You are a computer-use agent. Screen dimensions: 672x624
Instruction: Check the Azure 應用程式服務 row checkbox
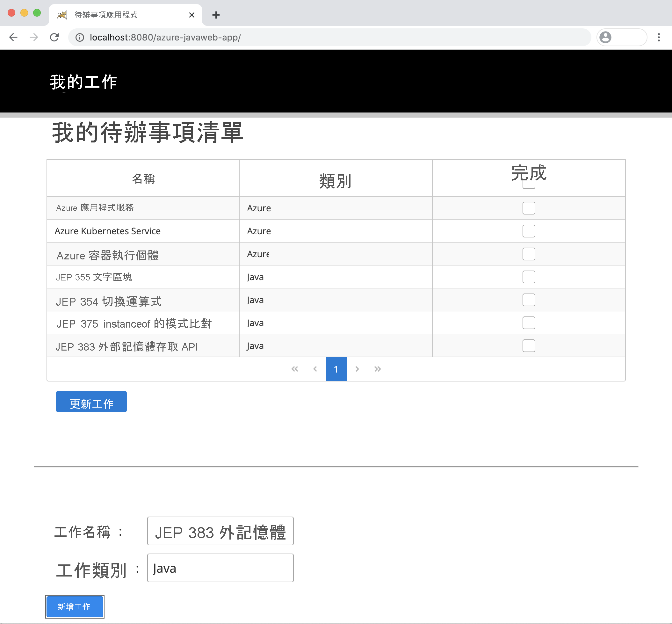(529, 208)
